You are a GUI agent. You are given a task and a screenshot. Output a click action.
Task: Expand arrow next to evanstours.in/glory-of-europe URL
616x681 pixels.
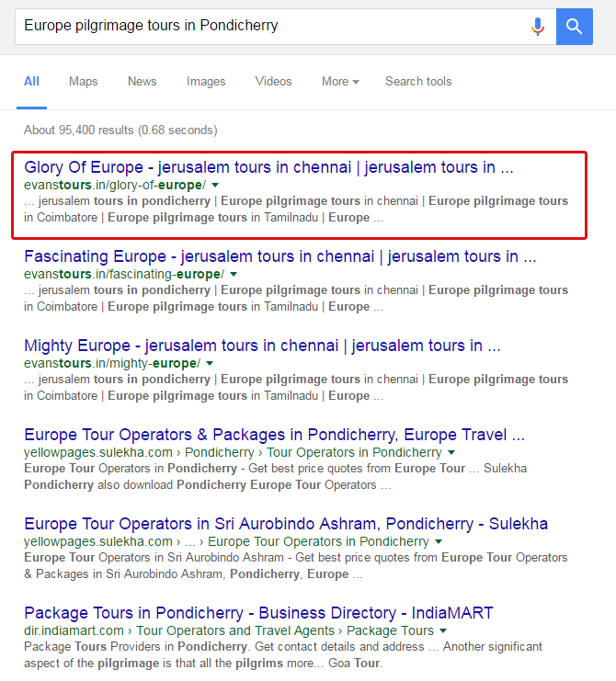(216, 186)
